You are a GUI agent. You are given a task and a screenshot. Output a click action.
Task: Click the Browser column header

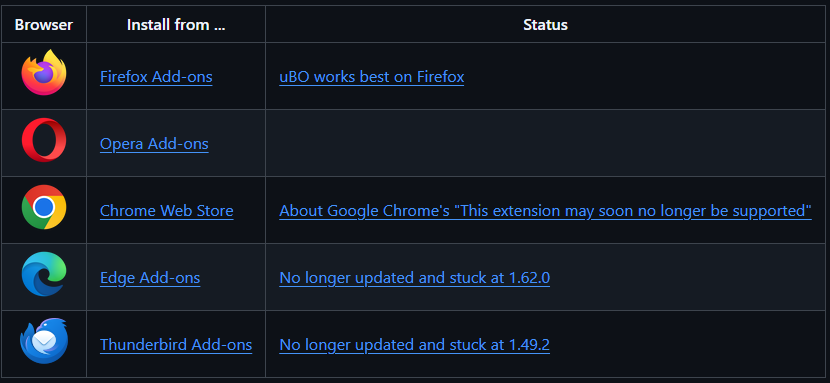(44, 25)
